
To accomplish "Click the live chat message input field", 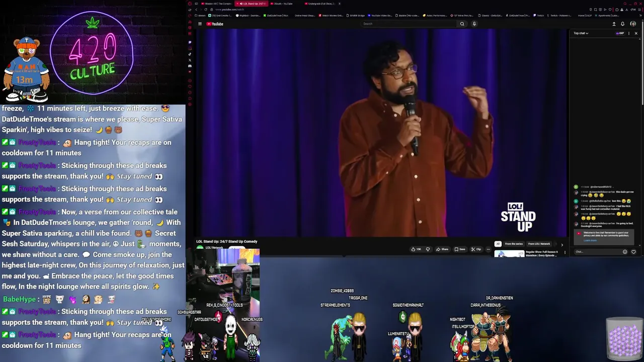I will 598,252.
